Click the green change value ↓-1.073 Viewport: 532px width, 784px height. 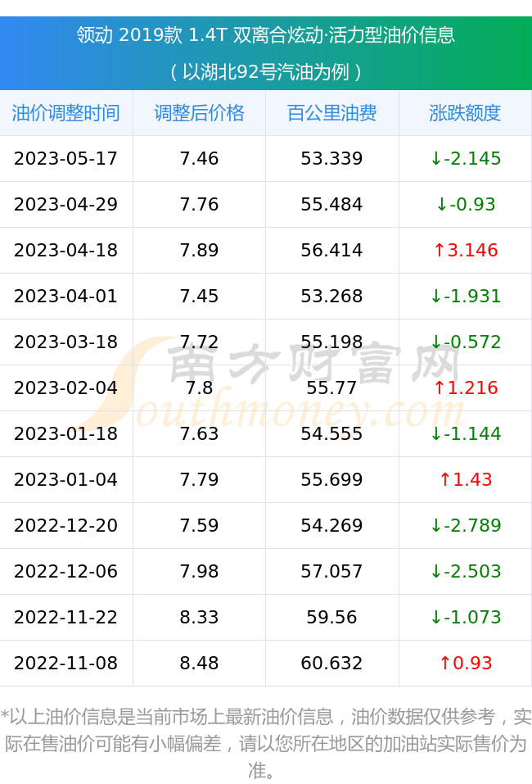(x=466, y=617)
